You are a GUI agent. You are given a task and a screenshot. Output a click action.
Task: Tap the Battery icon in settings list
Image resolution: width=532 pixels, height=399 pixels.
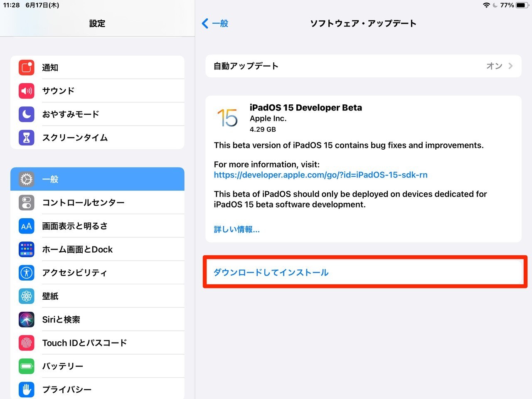[27, 366]
